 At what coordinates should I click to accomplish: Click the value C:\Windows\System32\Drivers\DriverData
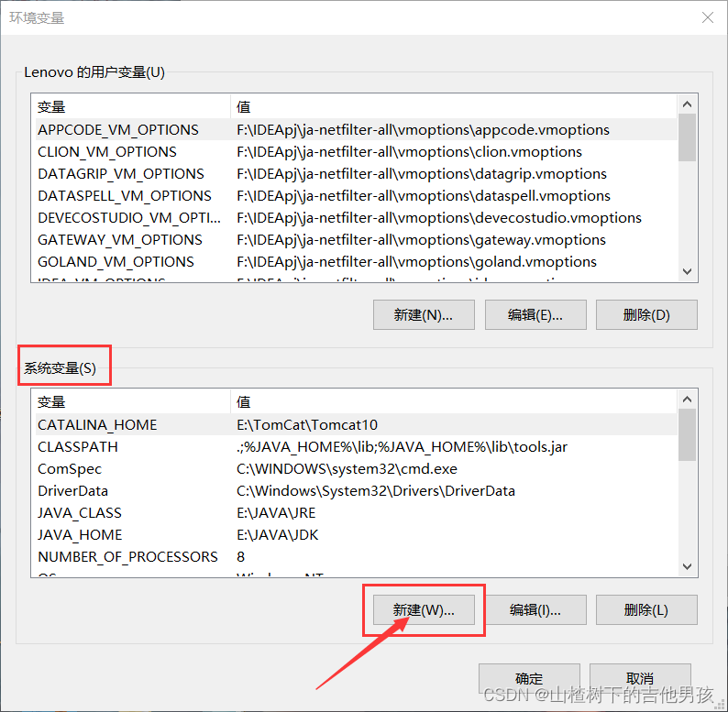(376, 490)
